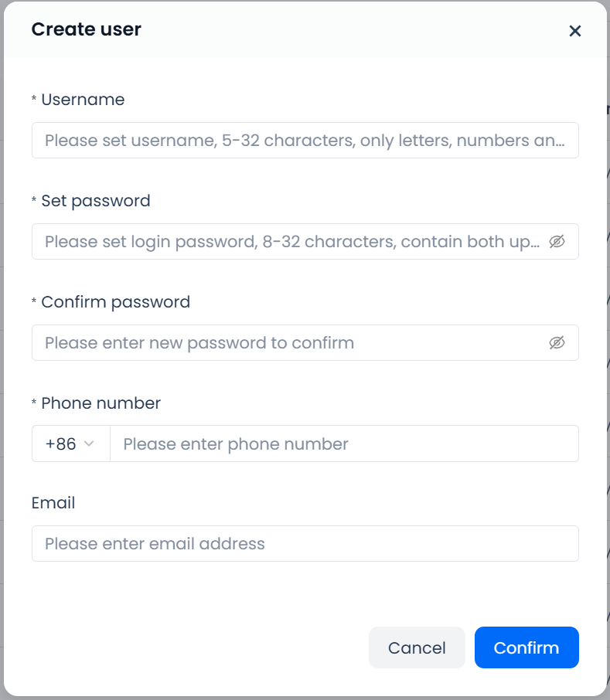Focus the Username input field
The image size is (610, 700).
point(305,141)
